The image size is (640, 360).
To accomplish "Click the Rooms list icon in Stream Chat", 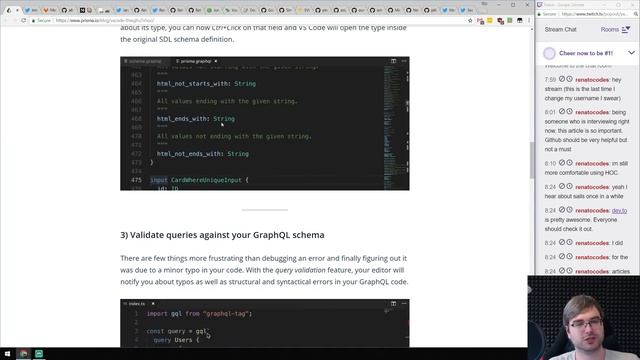I will click(x=626, y=29).
